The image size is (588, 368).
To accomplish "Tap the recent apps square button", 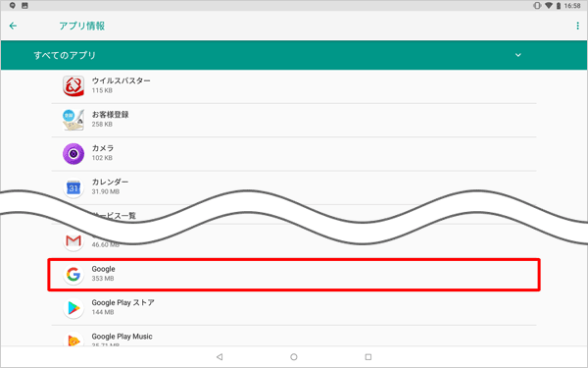I will (368, 357).
